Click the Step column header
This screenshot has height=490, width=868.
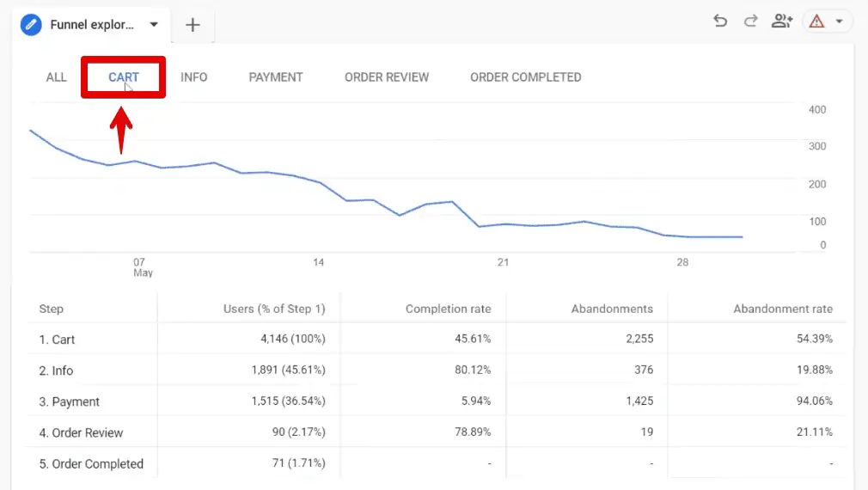tap(51, 309)
